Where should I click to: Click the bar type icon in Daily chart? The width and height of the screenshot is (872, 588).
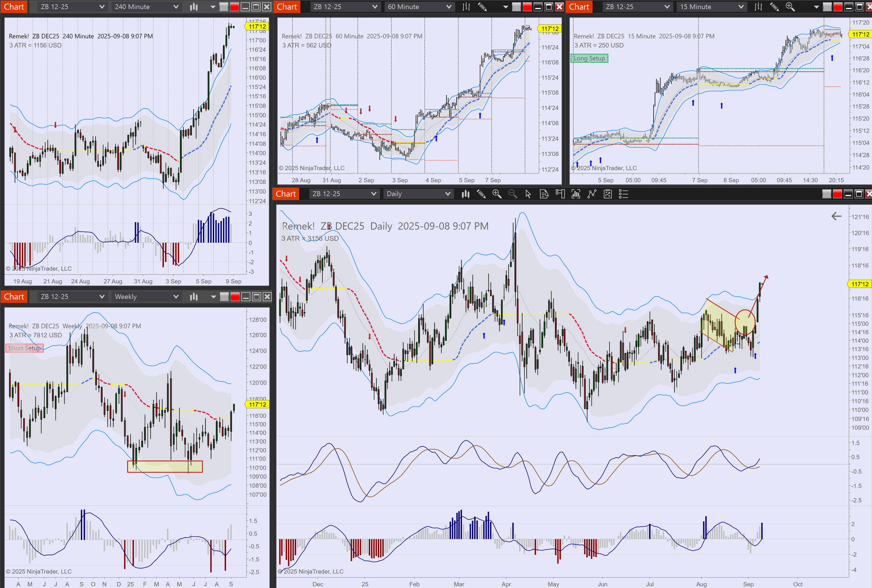[x=465, y=194]
